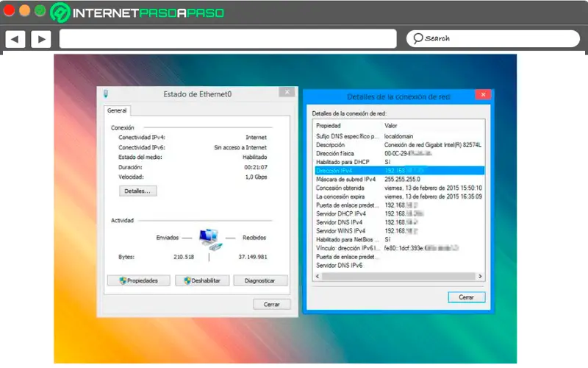Select the La concesión expira row

point(399,197)
